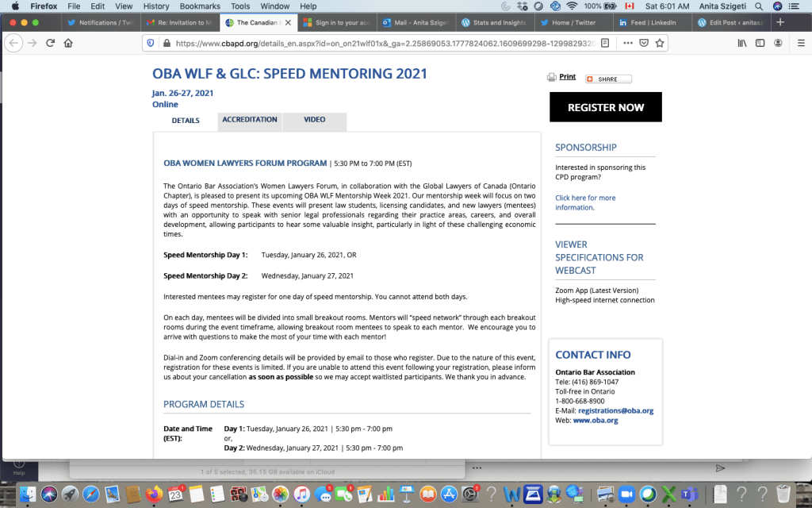812x508 pixels.
Task: Open the Firefox library icon
Action: (x=742, y=43)
